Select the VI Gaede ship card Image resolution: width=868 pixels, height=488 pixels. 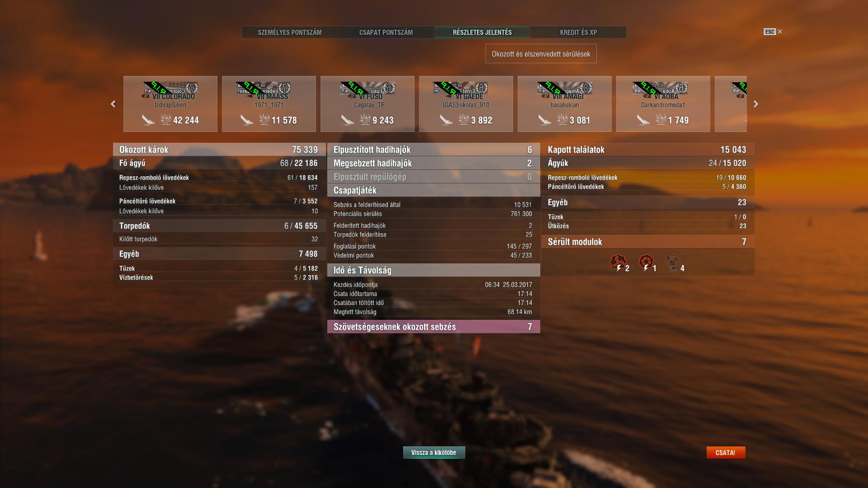[466, 104]
